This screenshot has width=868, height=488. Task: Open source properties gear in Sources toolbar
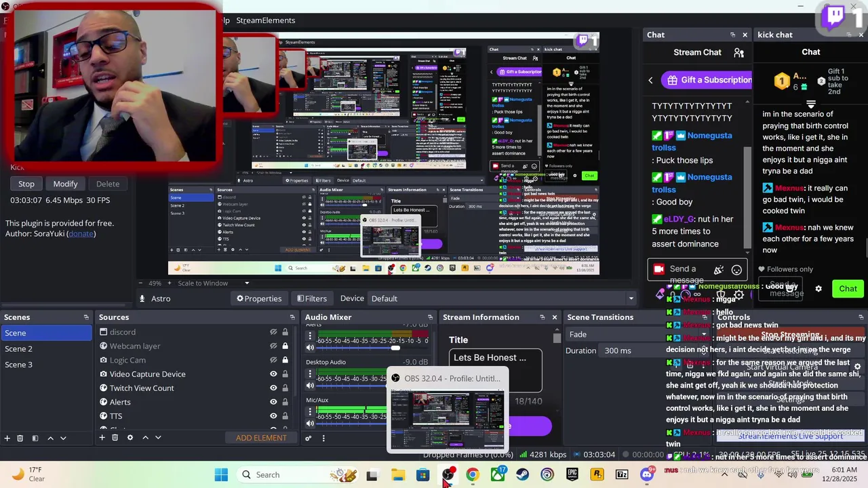[x=130, y=438]
